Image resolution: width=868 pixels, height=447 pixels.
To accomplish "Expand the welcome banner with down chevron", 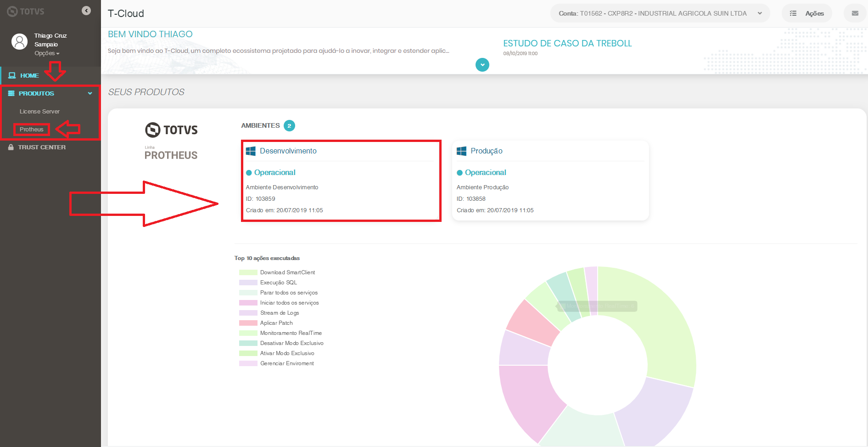I will tap(482, 65).
